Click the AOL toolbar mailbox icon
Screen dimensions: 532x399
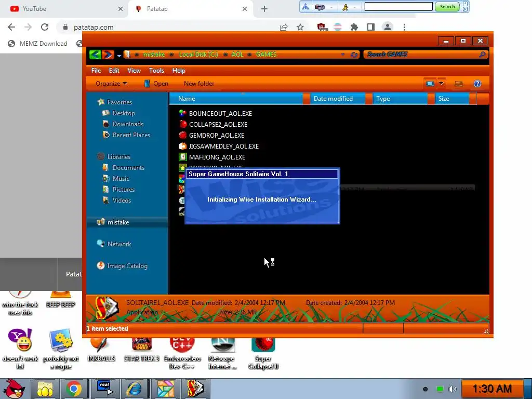pos(320,7)
